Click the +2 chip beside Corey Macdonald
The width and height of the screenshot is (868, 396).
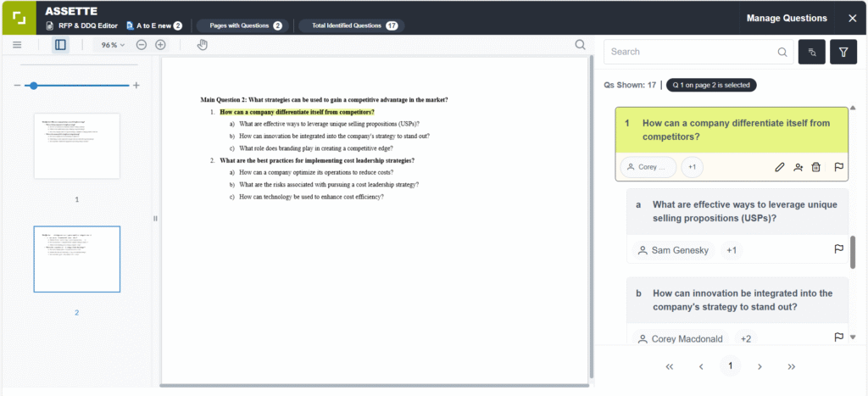pyautogui.click(x=746, y=339)
